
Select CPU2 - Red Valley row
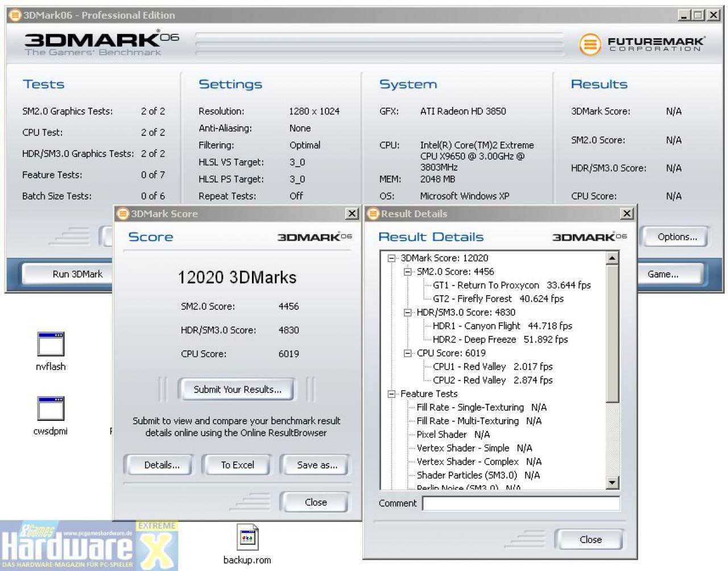point(493,380)
